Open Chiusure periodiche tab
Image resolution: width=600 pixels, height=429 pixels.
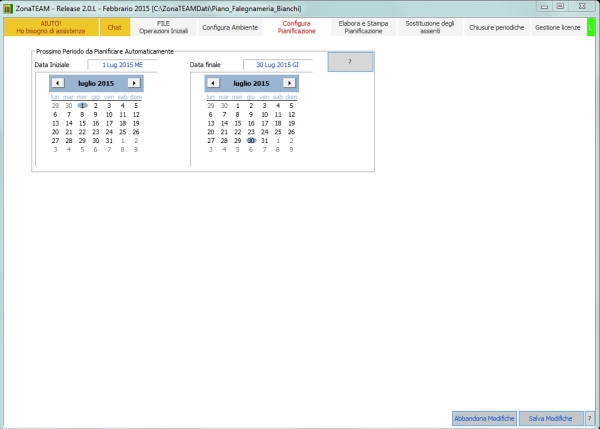(496, 27)
